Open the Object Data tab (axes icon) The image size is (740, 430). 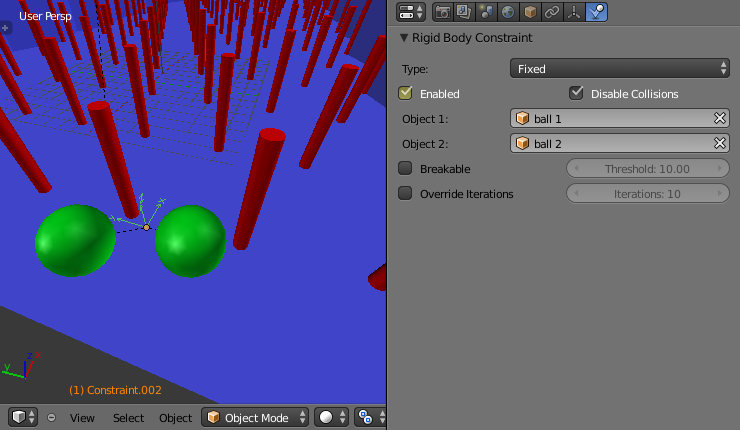[x=574, y=12]
